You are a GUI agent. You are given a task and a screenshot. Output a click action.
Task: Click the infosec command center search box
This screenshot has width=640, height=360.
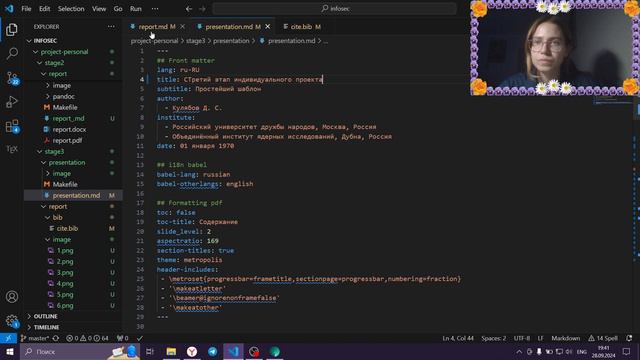tap(334, 9)
